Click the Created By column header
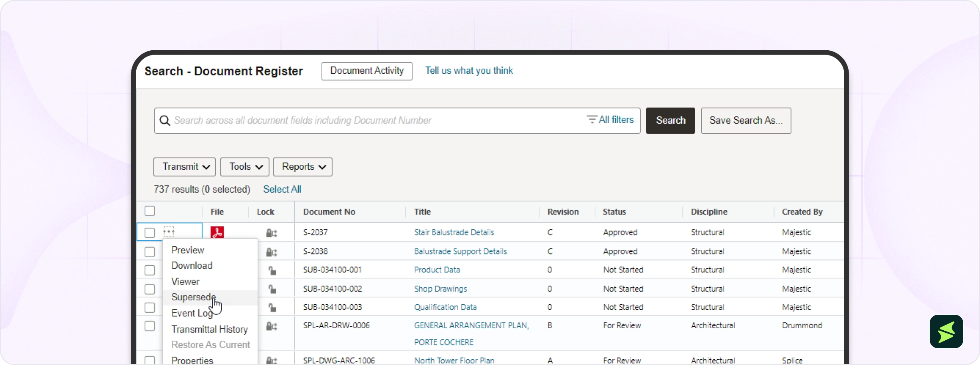980x365 pixels. (802, 212)
